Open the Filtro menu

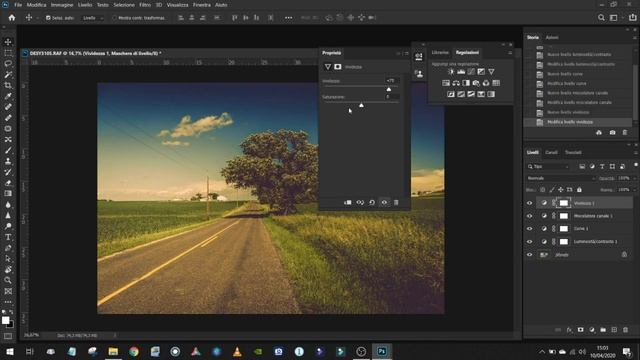(x=145, y=5)
